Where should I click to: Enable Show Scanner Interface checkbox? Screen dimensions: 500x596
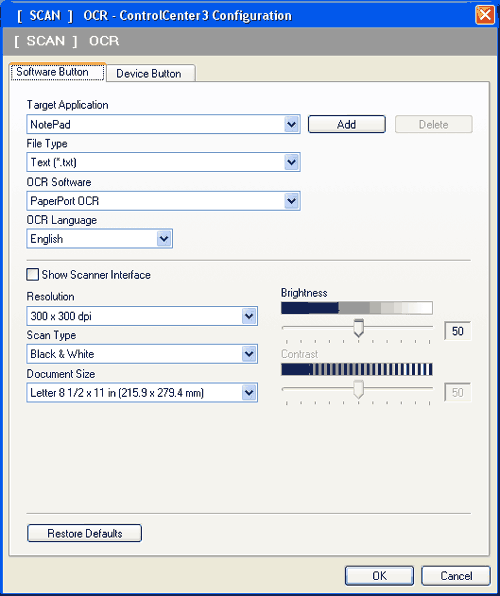pos(33,274)
